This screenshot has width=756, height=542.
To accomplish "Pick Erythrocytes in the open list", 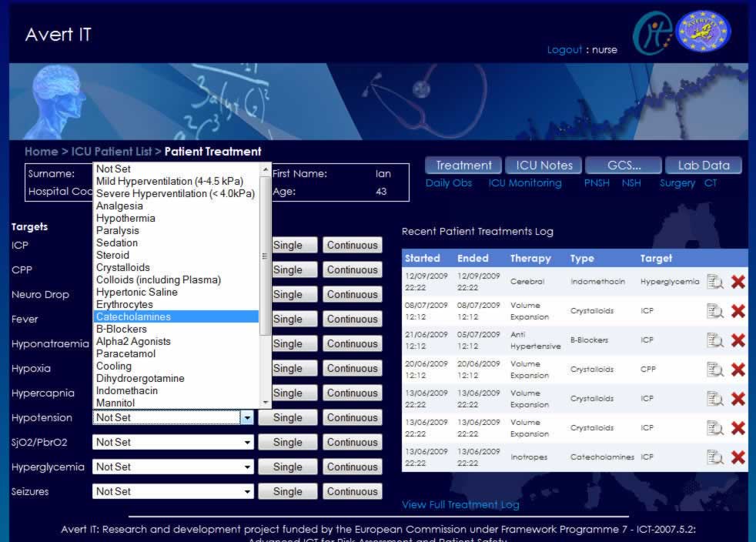I will pyautogui.click(x=176, y=304).
